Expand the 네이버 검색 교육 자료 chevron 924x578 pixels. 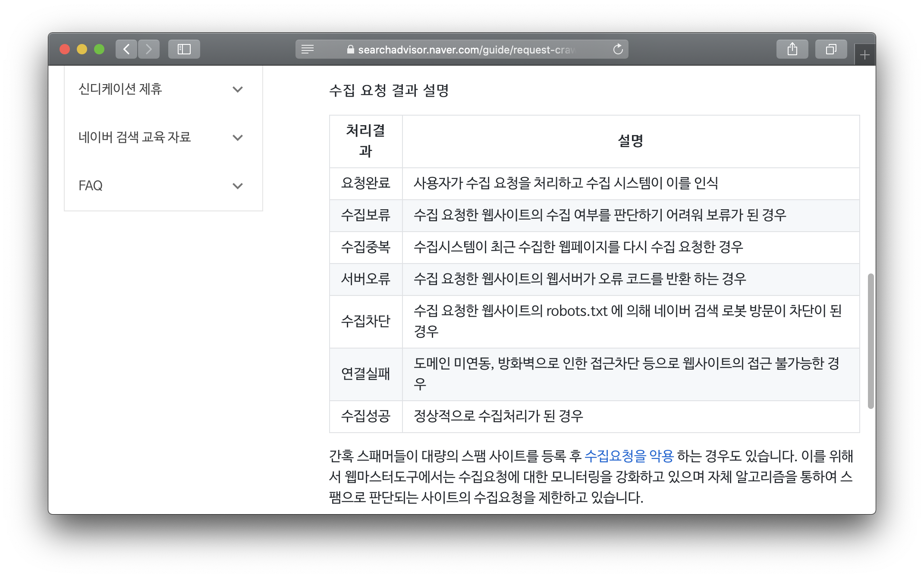click(x=237, y=138)
